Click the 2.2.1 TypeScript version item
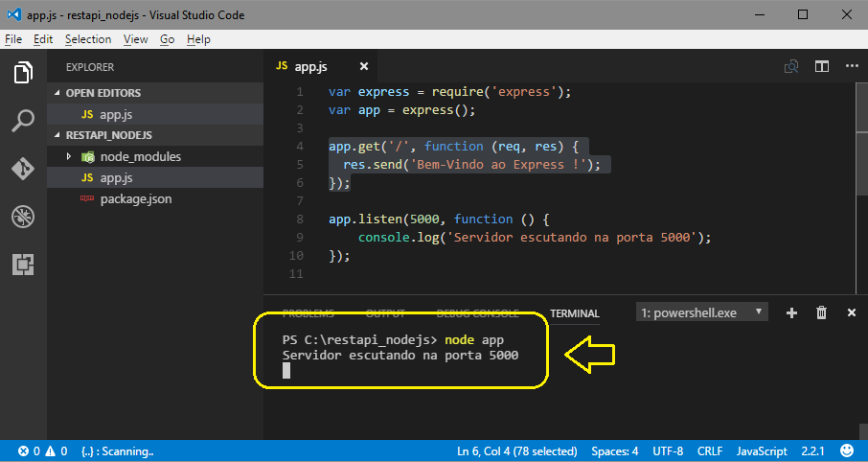 tap(812, 450)
